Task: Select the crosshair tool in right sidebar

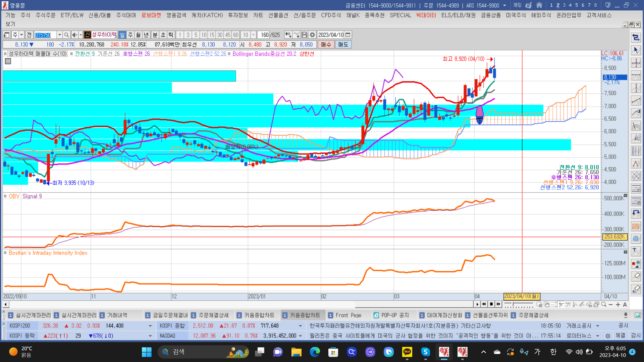Action: point(636,63)
